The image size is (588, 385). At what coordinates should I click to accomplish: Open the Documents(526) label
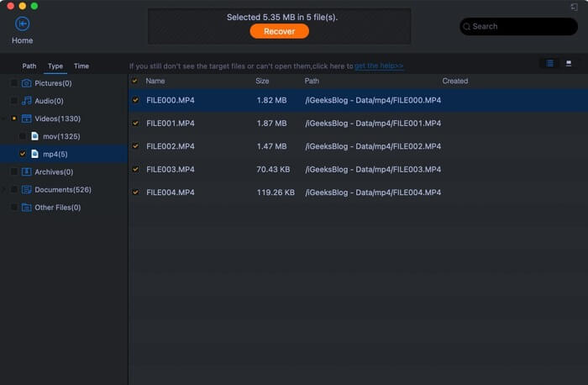click(x=63, y=189)
